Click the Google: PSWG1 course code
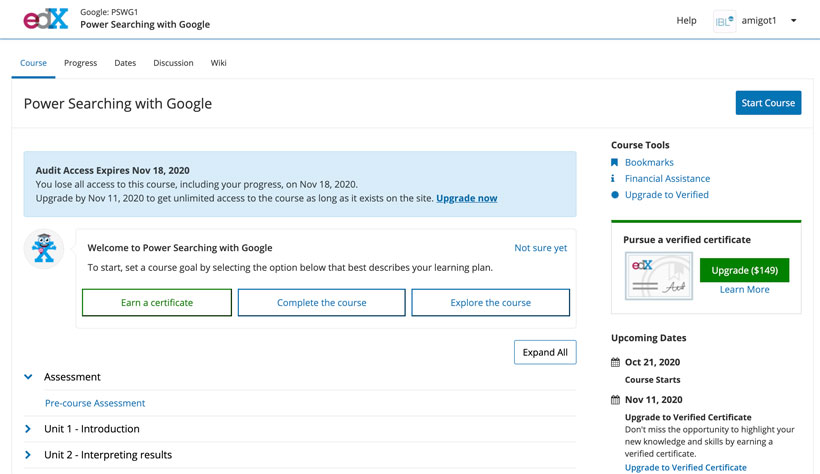The image size is (820, 474). point(109,12)
